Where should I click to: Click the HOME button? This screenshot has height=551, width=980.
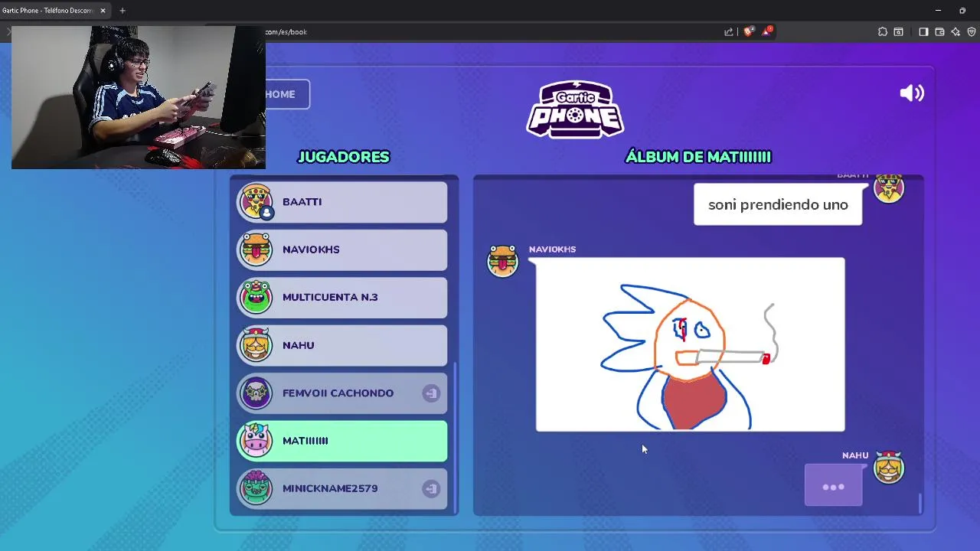click(287, 94)
